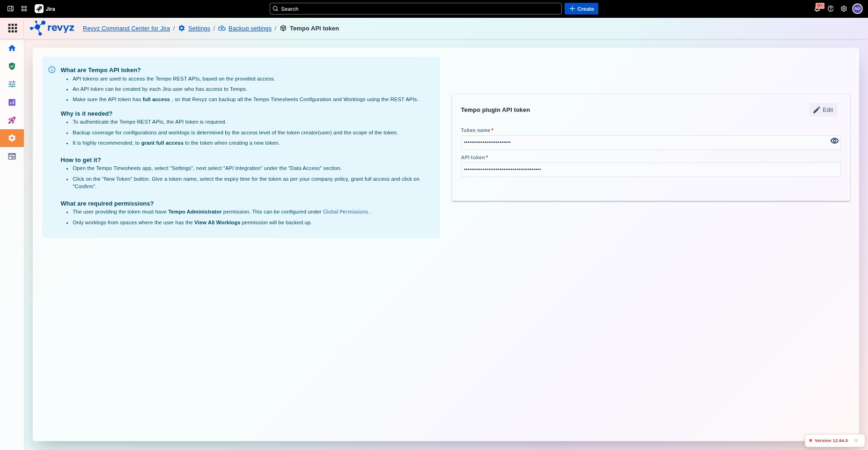Click the Edit button for Tempo token
Screen dimensions: 868x450
point(823,110)
